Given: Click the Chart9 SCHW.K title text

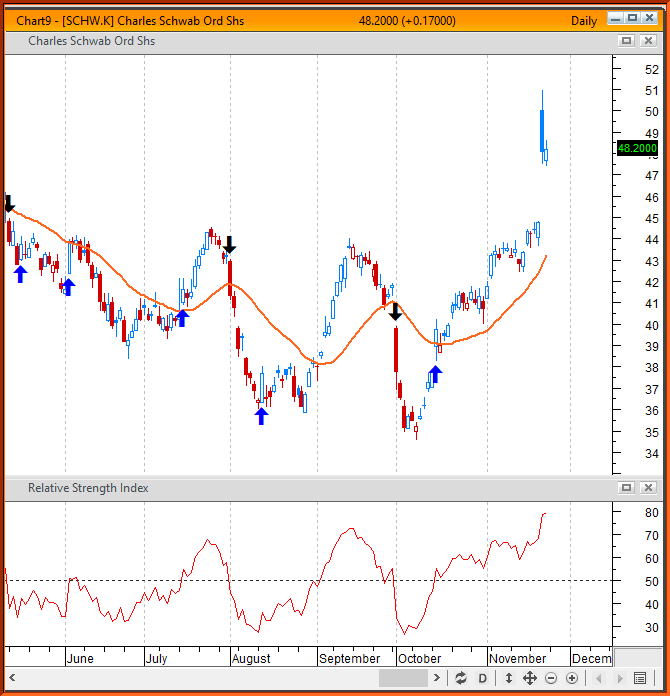Looking at the screenshot, I should coord(130,21).
